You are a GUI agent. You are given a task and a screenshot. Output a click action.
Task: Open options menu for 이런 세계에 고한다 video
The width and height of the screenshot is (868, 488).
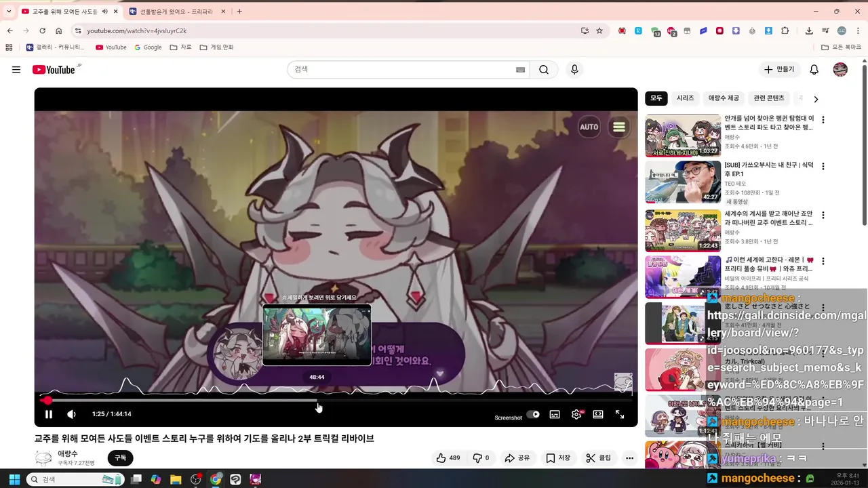[823, 261]
